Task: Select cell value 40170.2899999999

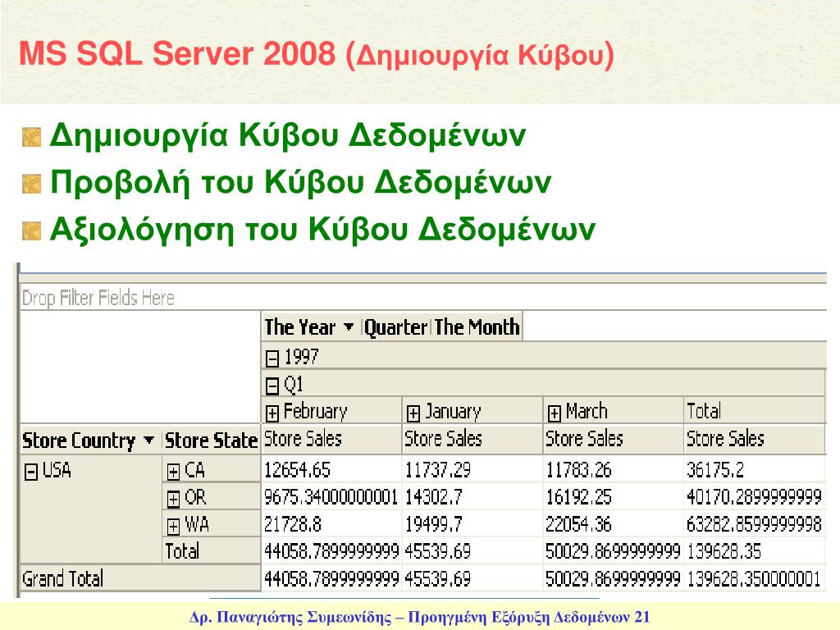Action: click(x=754, y=497)
